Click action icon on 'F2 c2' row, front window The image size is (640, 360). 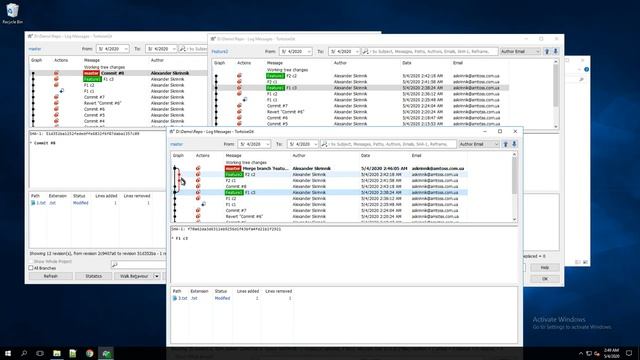(x=198, y=174)
